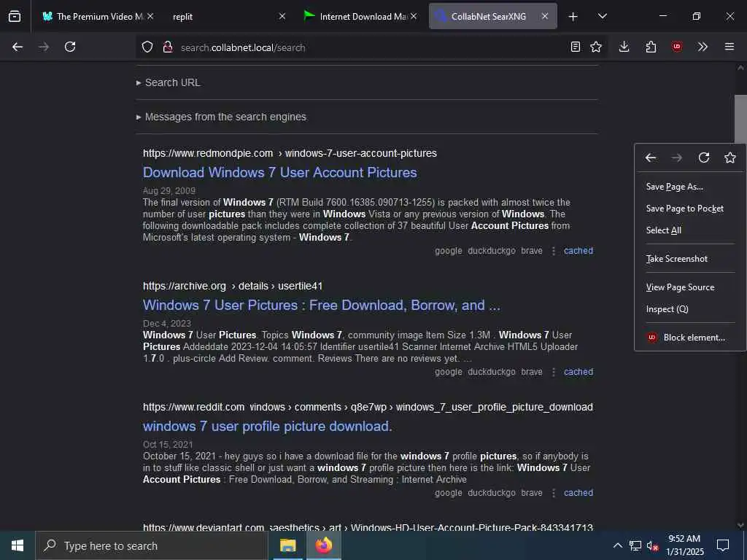Click taskbar Type here to search box
The width and height of the screenshot is (747, 560).
click(152, 545)
